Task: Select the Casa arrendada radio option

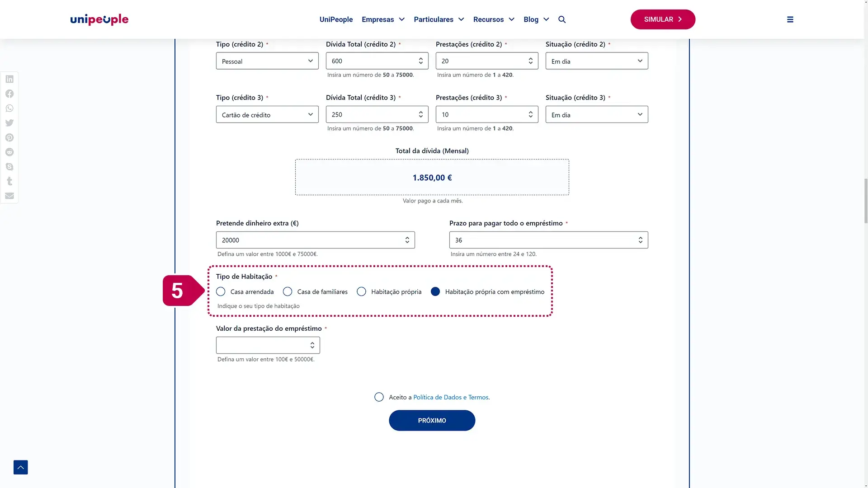Action: pos(221,292)
